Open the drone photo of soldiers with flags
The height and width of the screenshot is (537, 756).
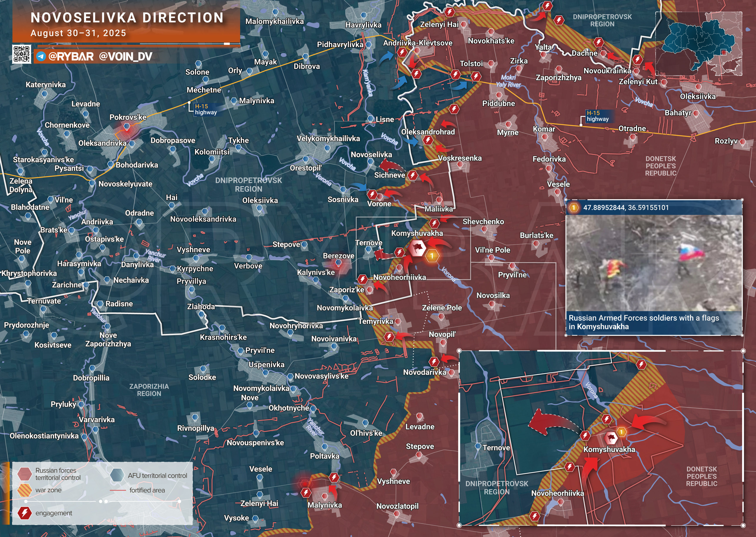pos(654,263)
